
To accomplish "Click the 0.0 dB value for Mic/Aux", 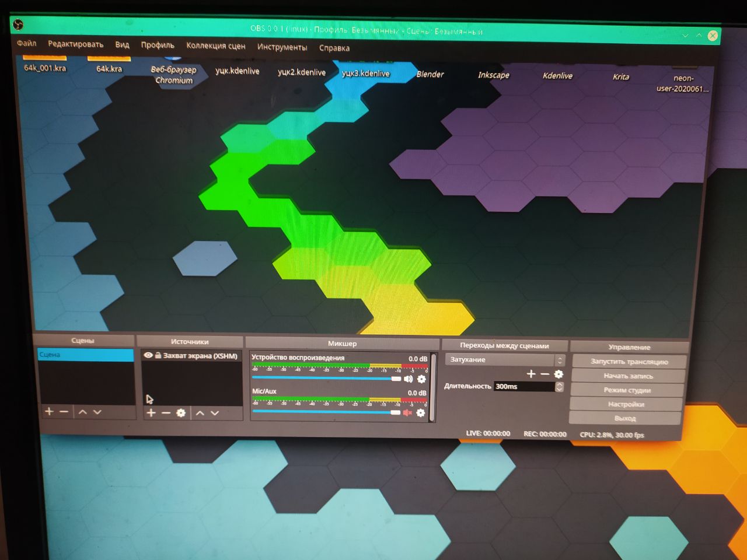I will pos(417,393).
